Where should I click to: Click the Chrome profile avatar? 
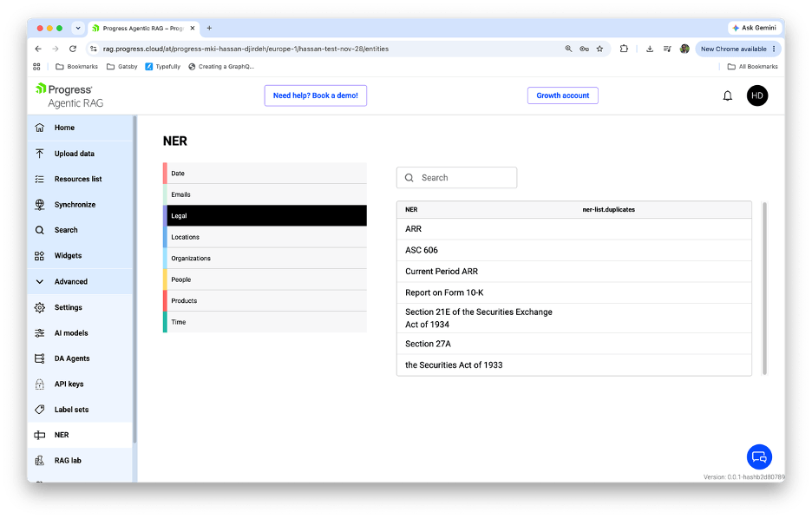point(684,49)
